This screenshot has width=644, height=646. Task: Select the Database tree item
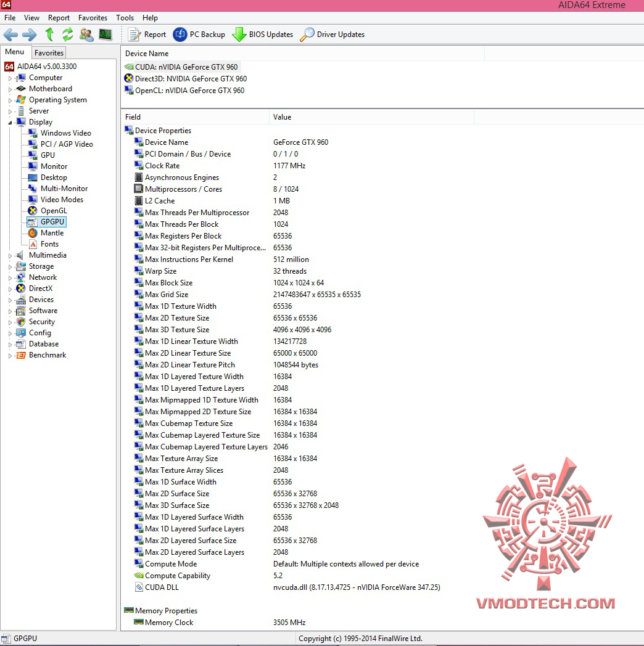pyautogui.click(x=38, y=345)
